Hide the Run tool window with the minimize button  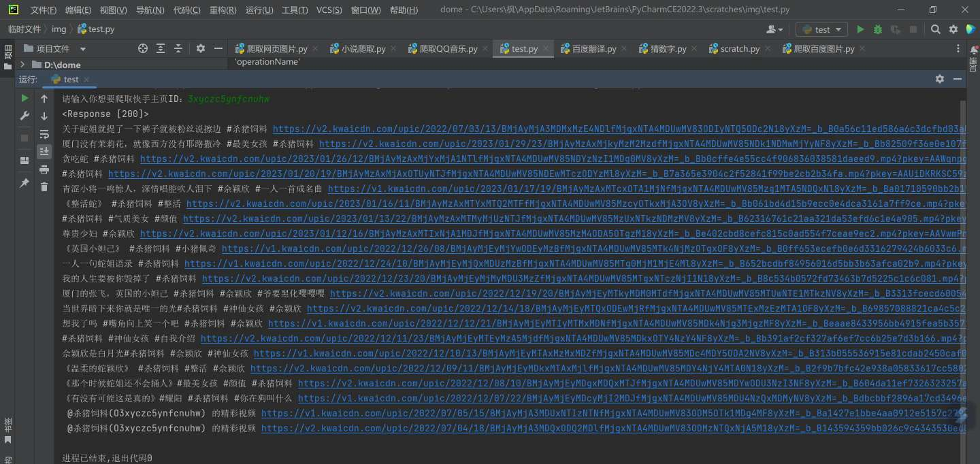[x=959, y=79]
